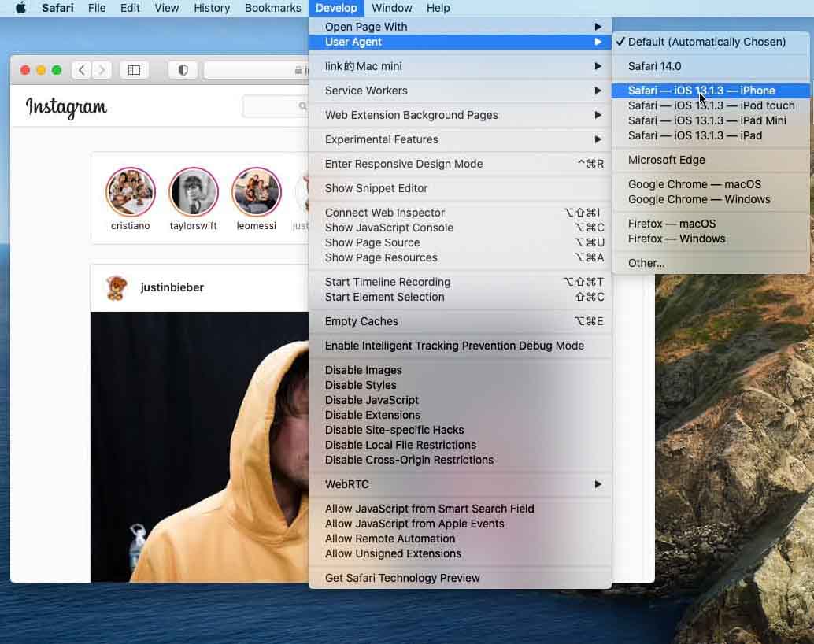Click the Safari back navigation arrow
814x644 pixels.
click(82, 69)
